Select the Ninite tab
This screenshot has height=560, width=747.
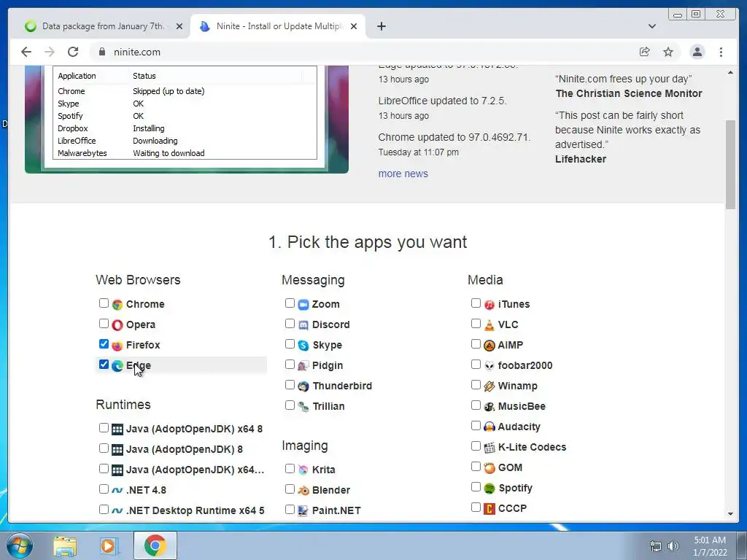tap(277, 26)
